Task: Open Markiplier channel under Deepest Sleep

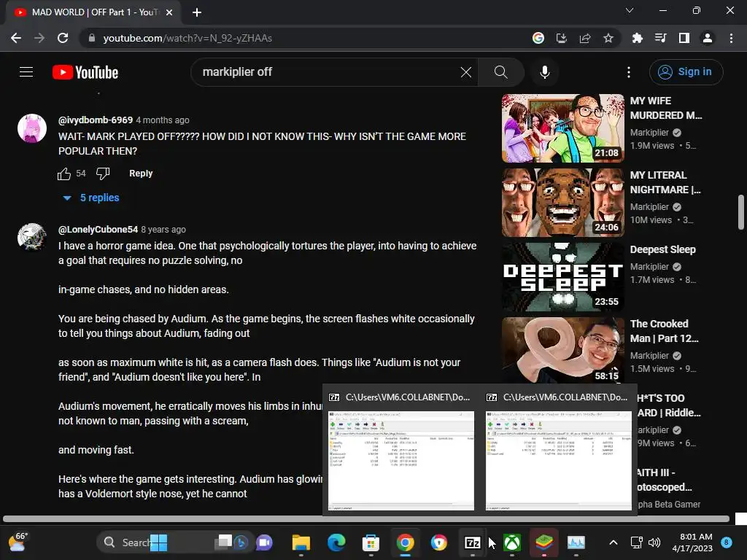Action: click(x=650, y=267)
